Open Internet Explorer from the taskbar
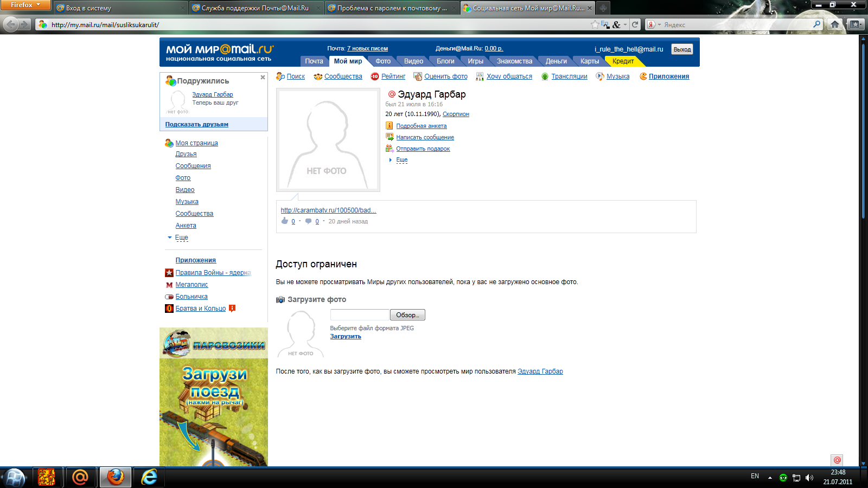This screenshot has height=488, width=868. click(x=149, y=477)
